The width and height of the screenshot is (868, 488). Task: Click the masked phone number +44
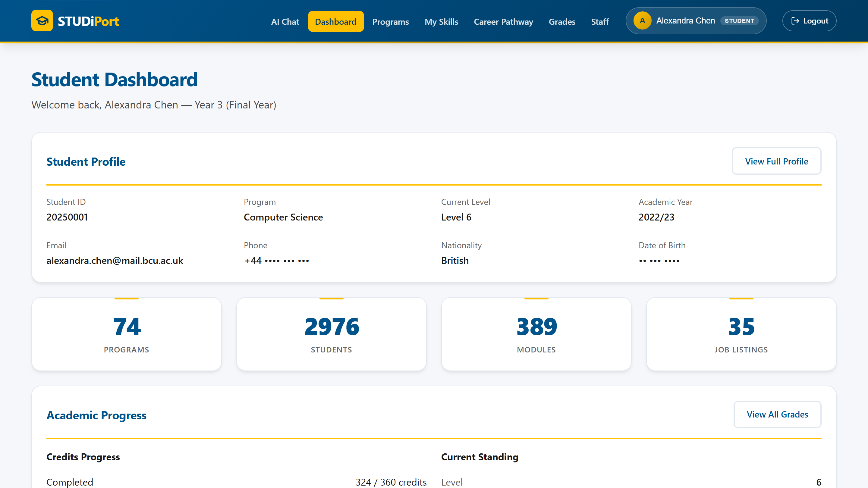coord(276,260)
